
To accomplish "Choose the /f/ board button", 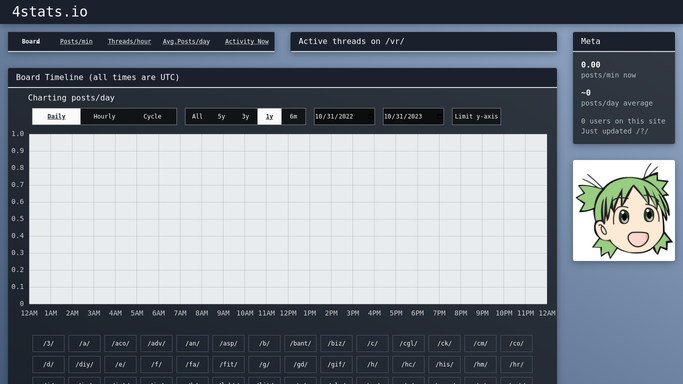I will tap(156, 364).
